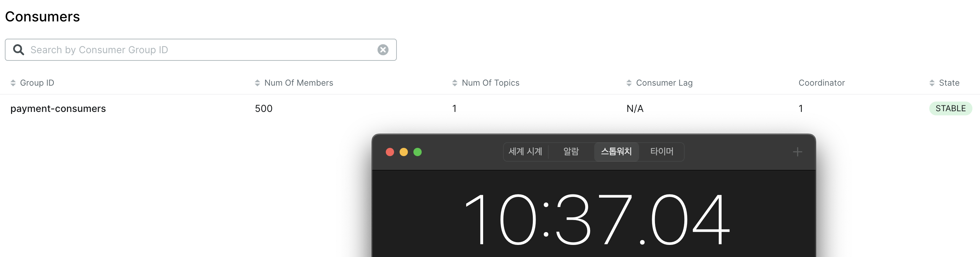Screen dimensions: 980x257
Task: Switch to the 세계 시계 tab
Action: (x=525, y=152)
